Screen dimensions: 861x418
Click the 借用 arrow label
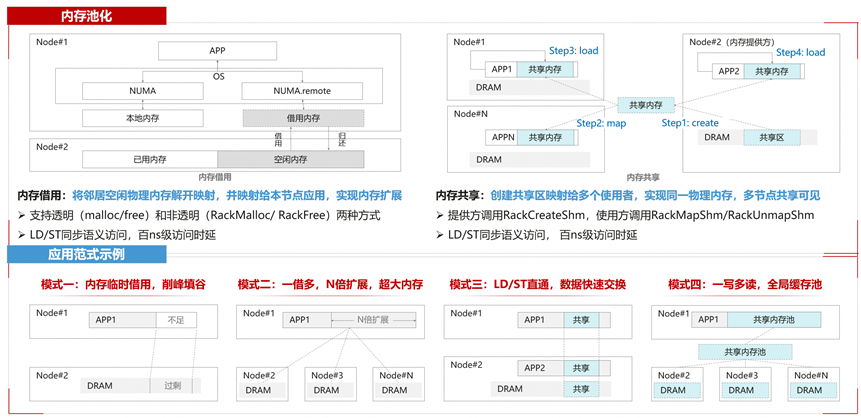(278, 139)
